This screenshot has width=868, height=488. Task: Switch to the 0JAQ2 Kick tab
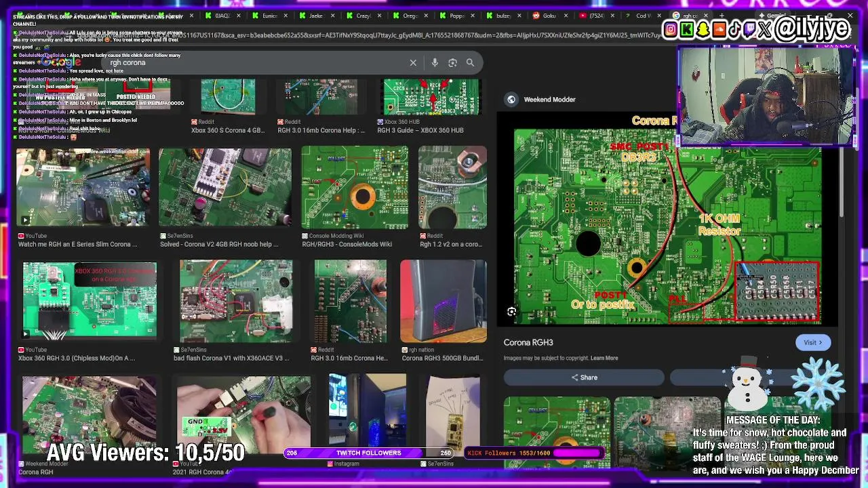222,16
